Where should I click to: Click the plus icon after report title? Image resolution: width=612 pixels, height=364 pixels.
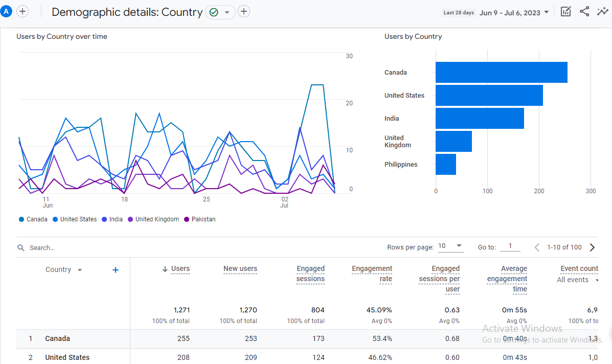pyautogui.click(x=244, y=12)
